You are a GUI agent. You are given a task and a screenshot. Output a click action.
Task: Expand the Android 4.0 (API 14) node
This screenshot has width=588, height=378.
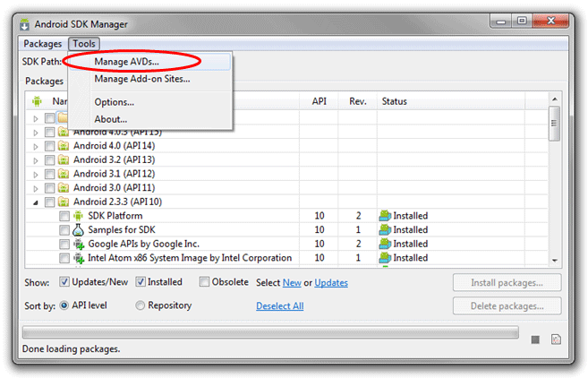point(36,146)
